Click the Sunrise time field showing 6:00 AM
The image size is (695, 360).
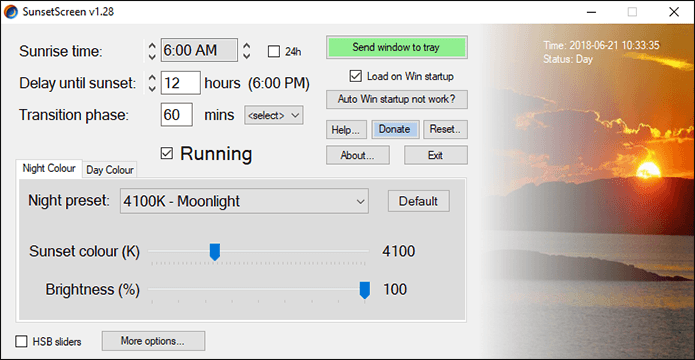point(199,51)
